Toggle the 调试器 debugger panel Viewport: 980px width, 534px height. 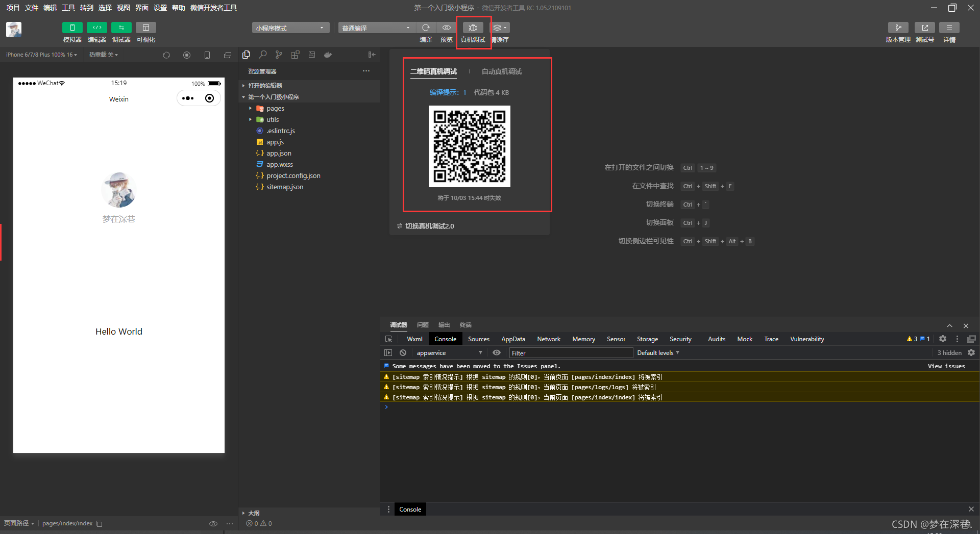[121, 28]
